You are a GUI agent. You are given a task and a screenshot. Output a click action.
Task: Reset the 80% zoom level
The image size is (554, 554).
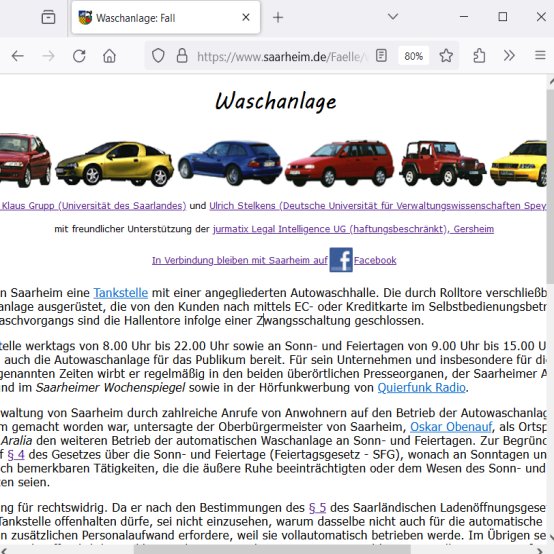point(413,56)
